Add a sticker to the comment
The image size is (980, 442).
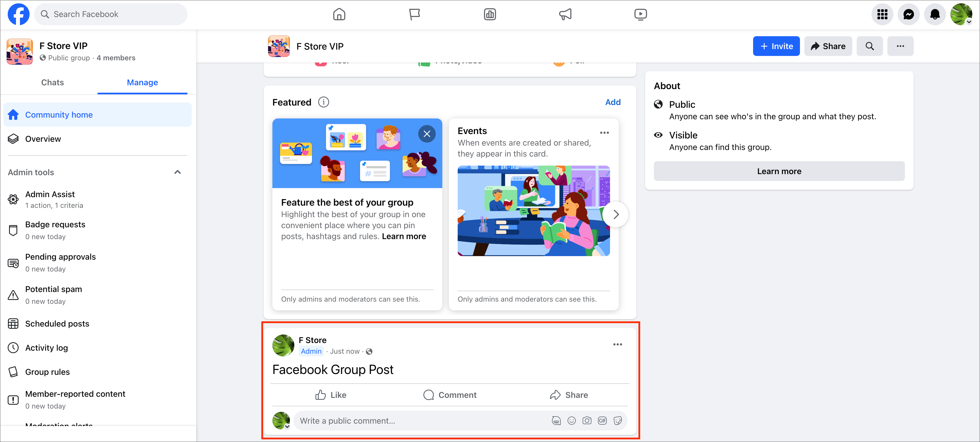click(x=617, y=420)
